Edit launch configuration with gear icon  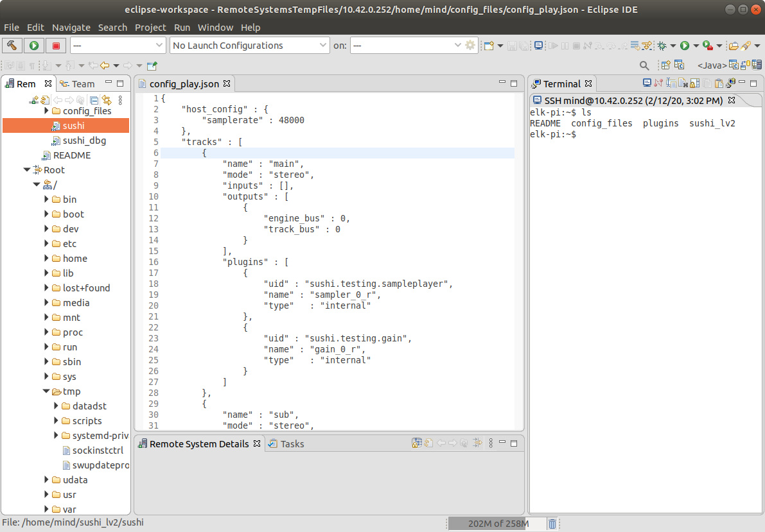[470, 46]
